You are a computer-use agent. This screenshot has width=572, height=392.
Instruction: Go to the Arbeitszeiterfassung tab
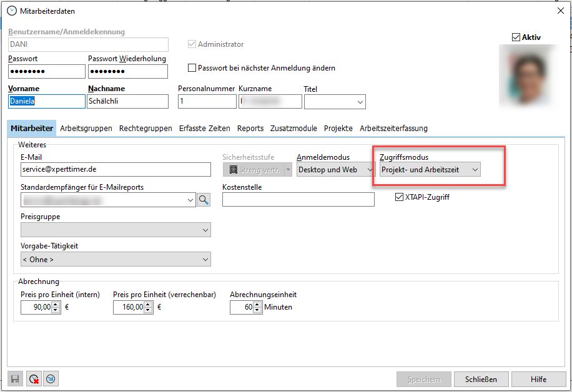click(x=393, y=128)
